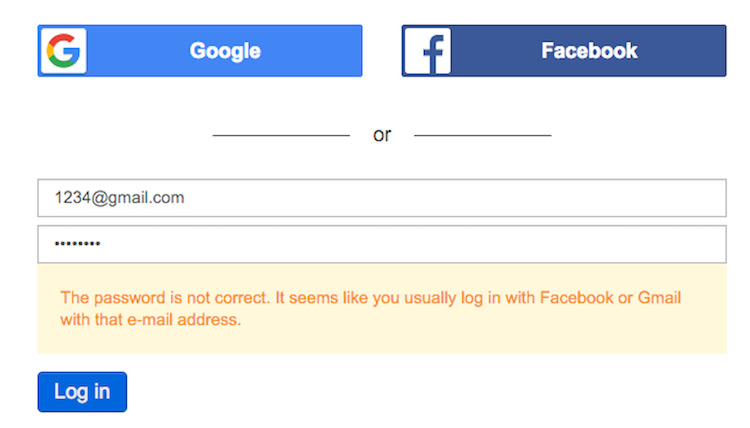
Task: Click the Facebook 'f' logo icon
Action: pyautogui.click(x=428, y=51)
